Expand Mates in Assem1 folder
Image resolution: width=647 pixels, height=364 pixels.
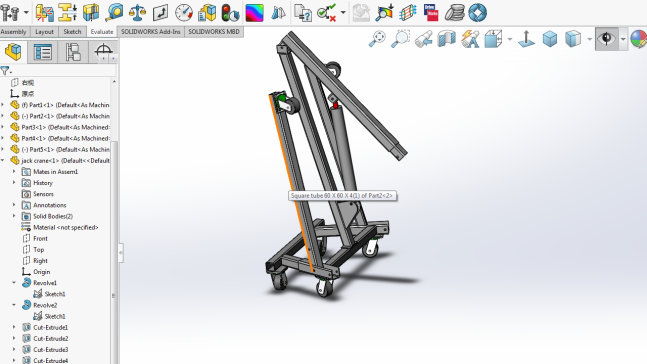(14, 171)
